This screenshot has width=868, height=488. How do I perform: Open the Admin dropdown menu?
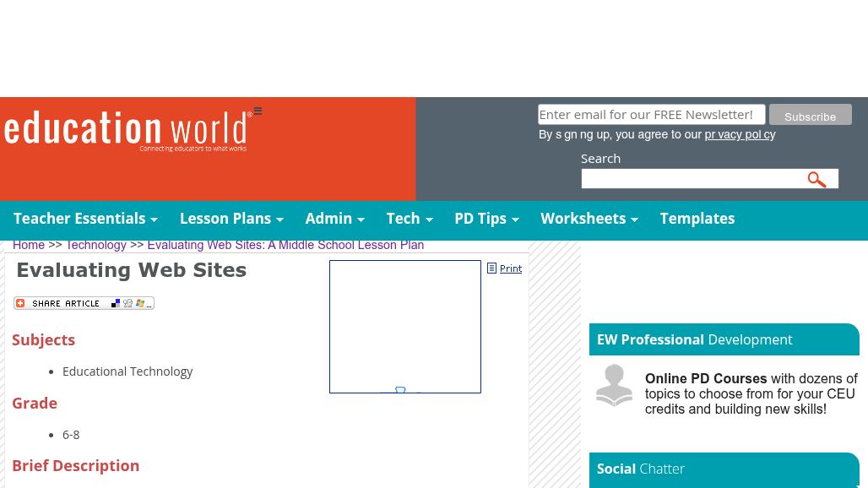pos(334,219)
